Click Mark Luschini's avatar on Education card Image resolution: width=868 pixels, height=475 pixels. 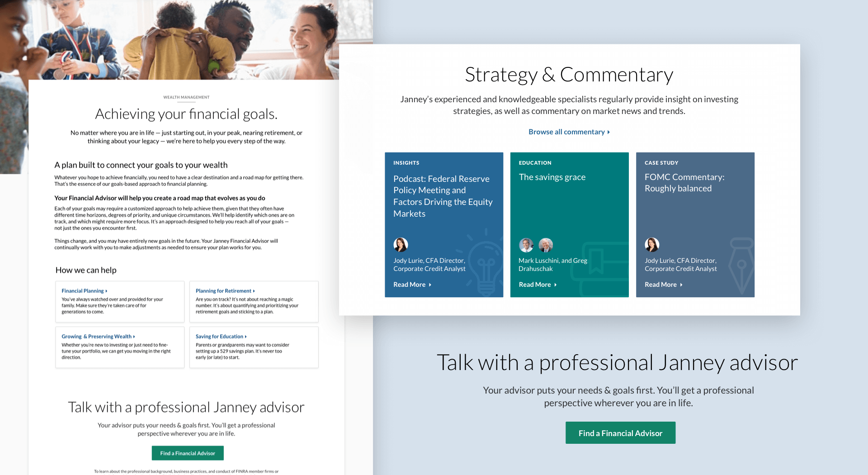[x=526, y=245]
